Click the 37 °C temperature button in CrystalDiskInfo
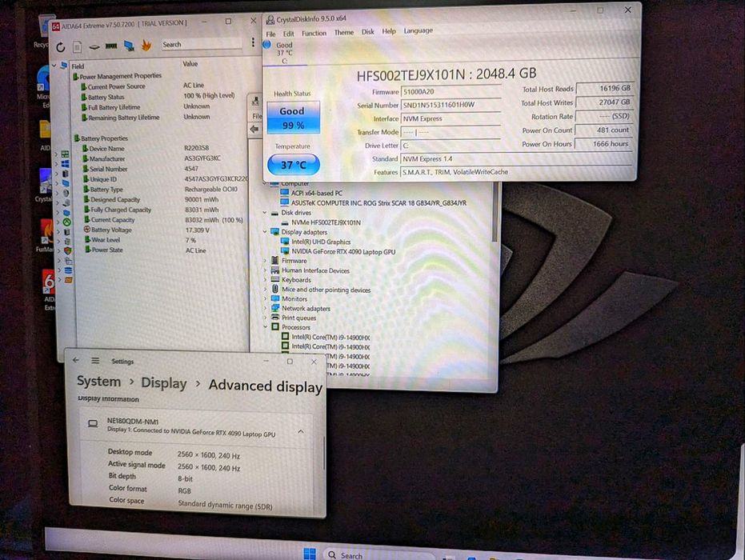The image size is (745, 560). click(x=293, y=165)
